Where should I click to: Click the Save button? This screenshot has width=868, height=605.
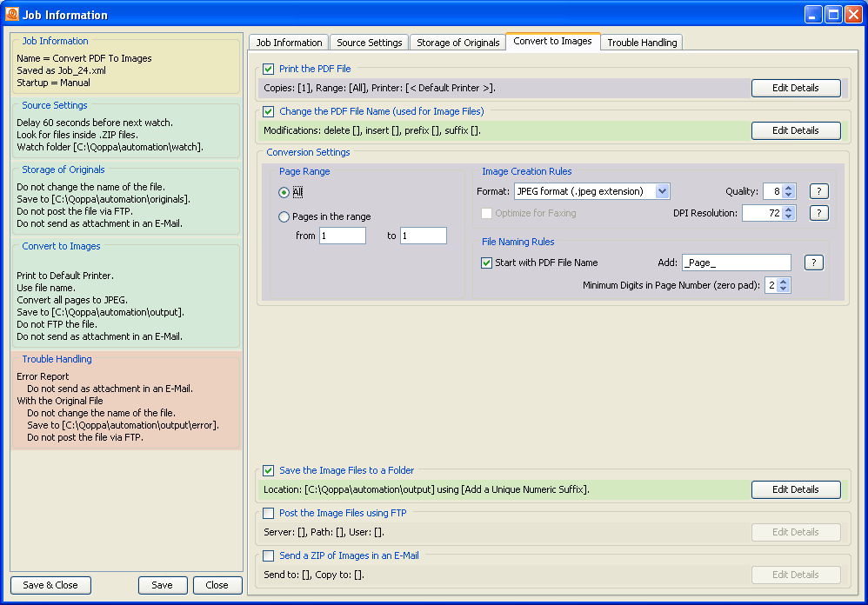[162, 585]
